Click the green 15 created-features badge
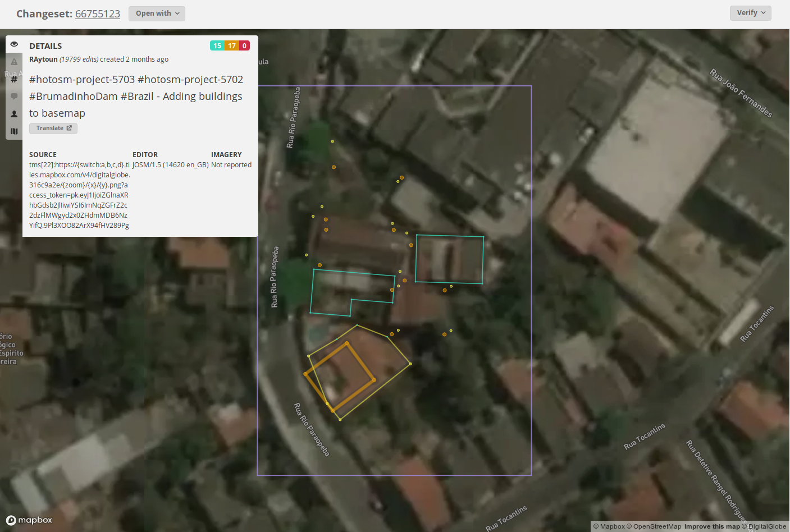 click(x=217, y=46)
